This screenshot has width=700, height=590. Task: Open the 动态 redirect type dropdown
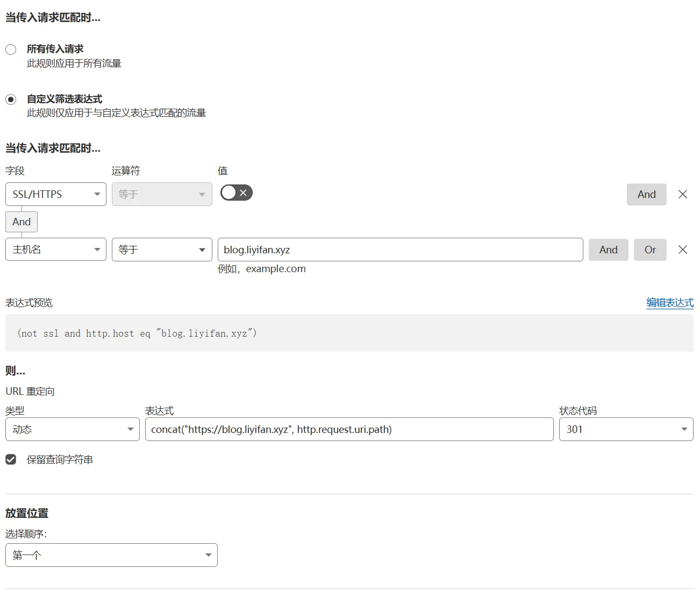tap(72, 429)
